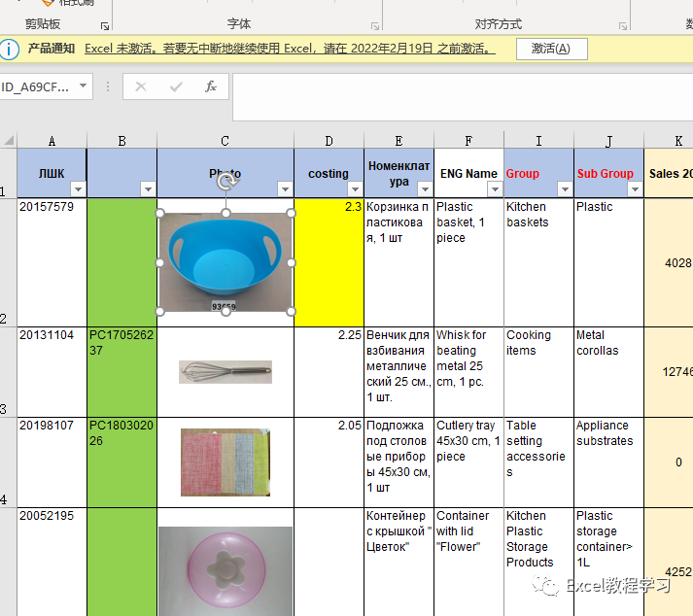Select column J header
Screen dimensions: 693x616
click(608, 141)
